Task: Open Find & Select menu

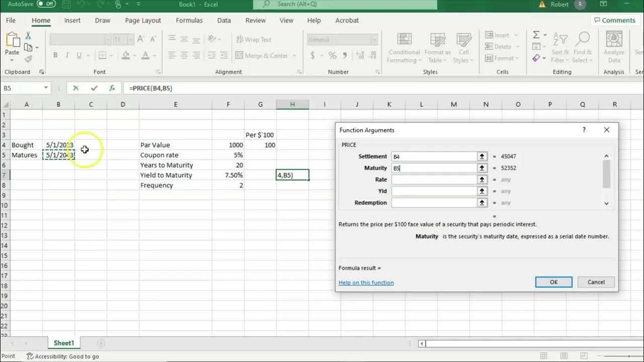Action: pyautogui.click(x=582, y=48)
